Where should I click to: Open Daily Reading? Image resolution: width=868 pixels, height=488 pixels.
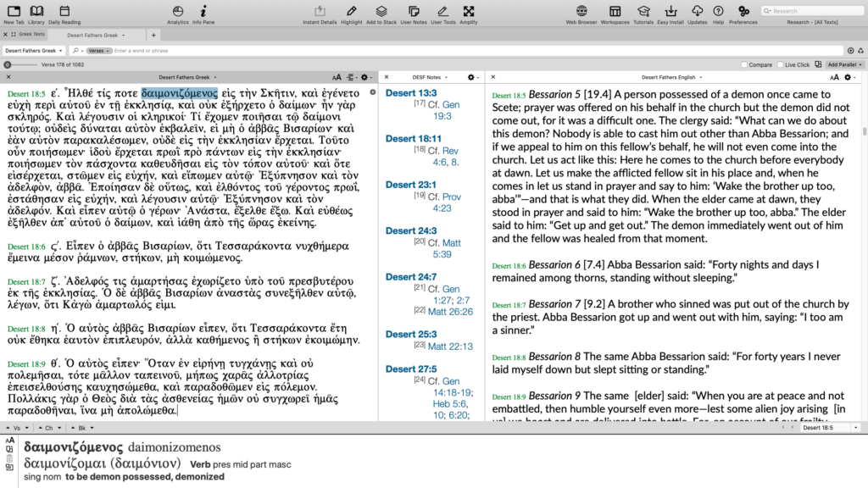tap(64, 14)
